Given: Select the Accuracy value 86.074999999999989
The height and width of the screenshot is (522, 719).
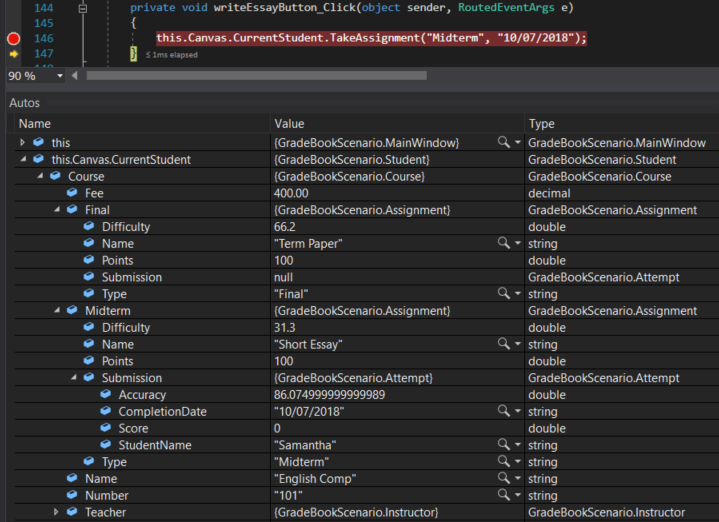Looking at the screenshot, I should pyautogui.click(x=329, y=394).
